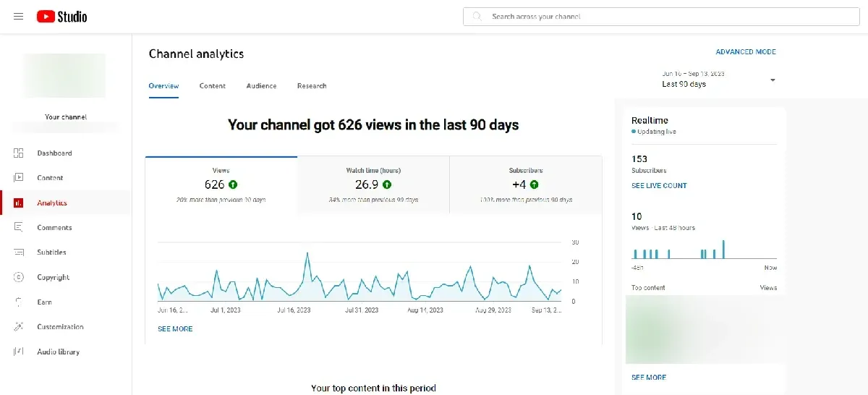Open the hamburger menu icon
This screenshot has height=395, width=868.
(18, 16)
